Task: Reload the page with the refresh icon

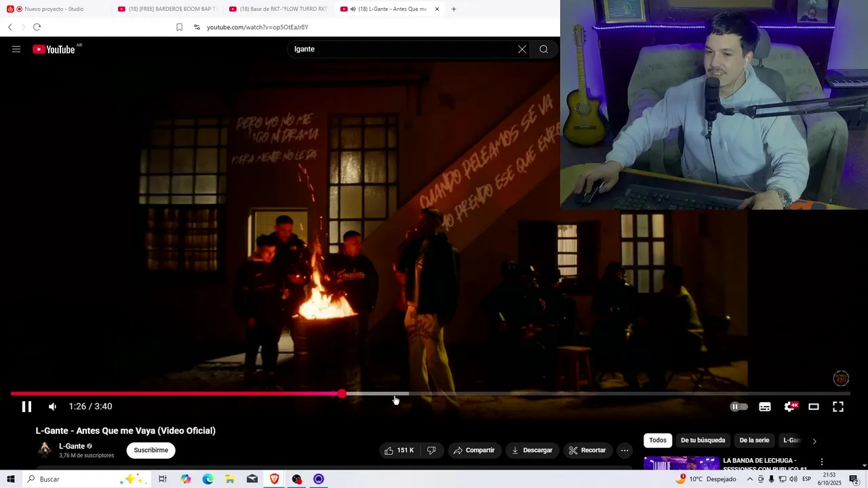Action: coord(37,27)
